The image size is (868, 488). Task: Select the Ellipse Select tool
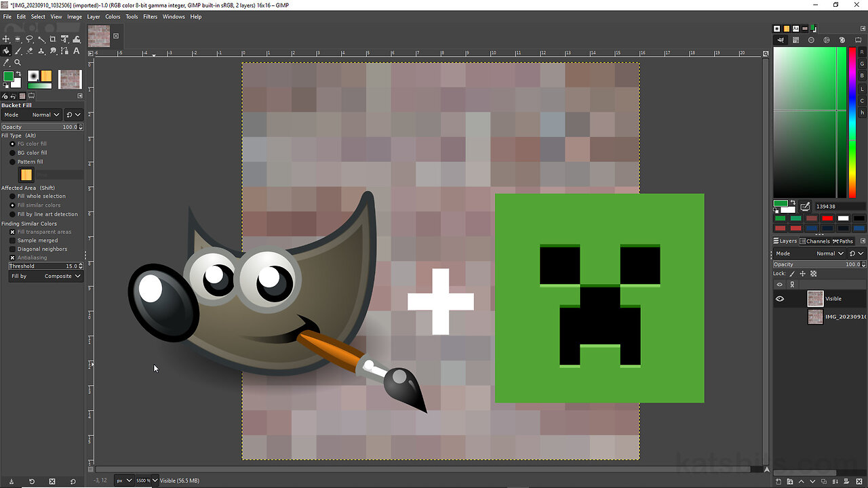pos(18,39)
